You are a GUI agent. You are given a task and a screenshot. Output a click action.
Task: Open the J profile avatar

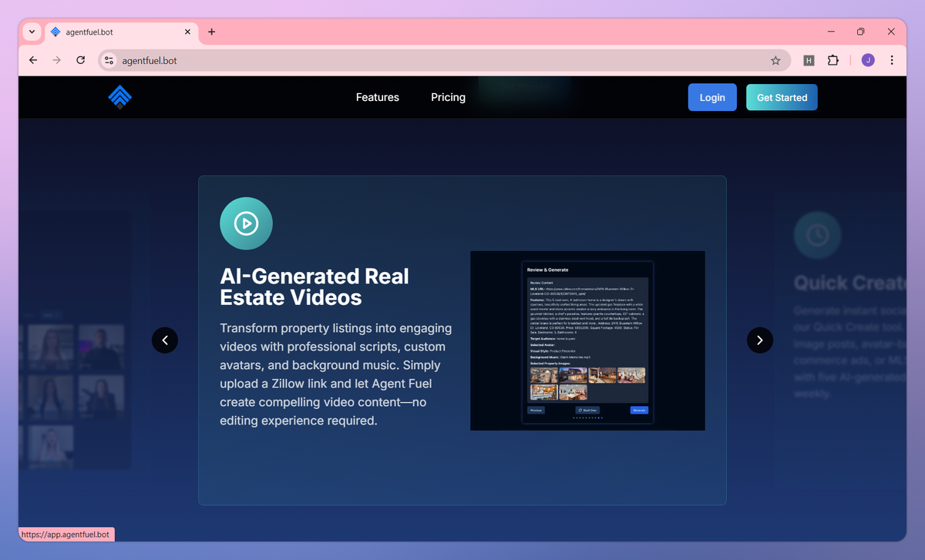868,60
